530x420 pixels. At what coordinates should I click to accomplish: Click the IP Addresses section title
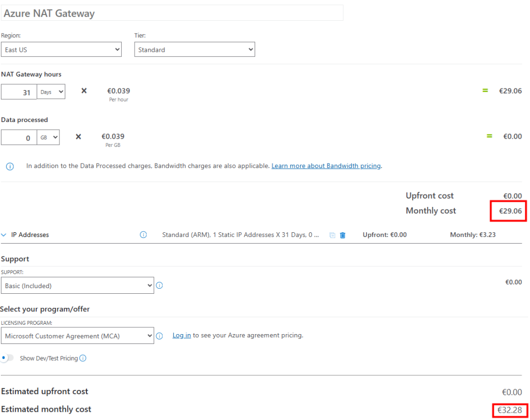(x=30, y=235)
